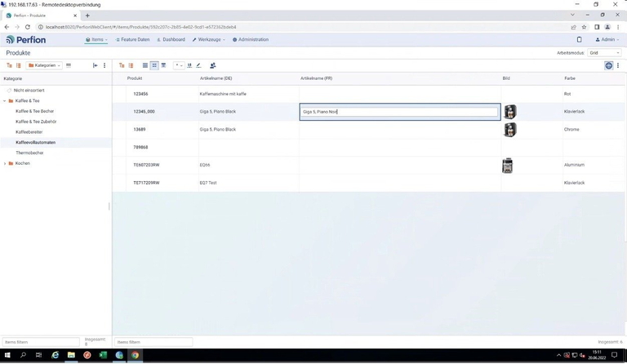Open the Administration menu item
Viewport: 627px width, 364px height.
pos(251,39)
